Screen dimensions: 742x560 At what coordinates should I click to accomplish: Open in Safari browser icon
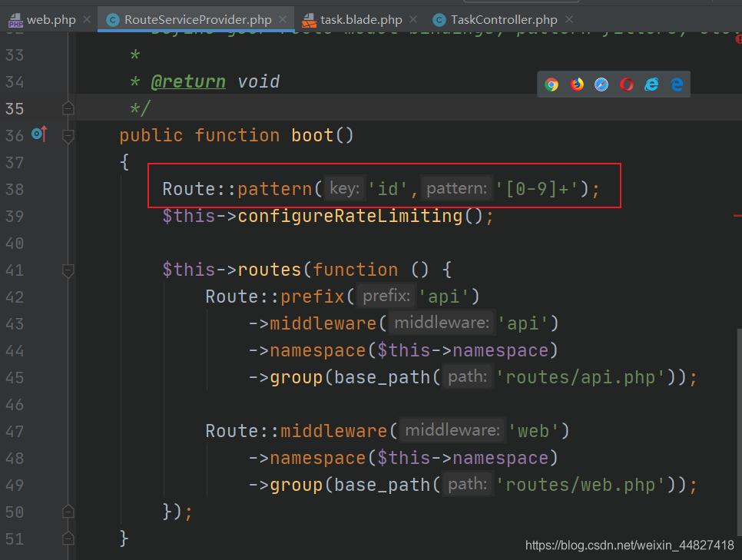tap(601, 84)
